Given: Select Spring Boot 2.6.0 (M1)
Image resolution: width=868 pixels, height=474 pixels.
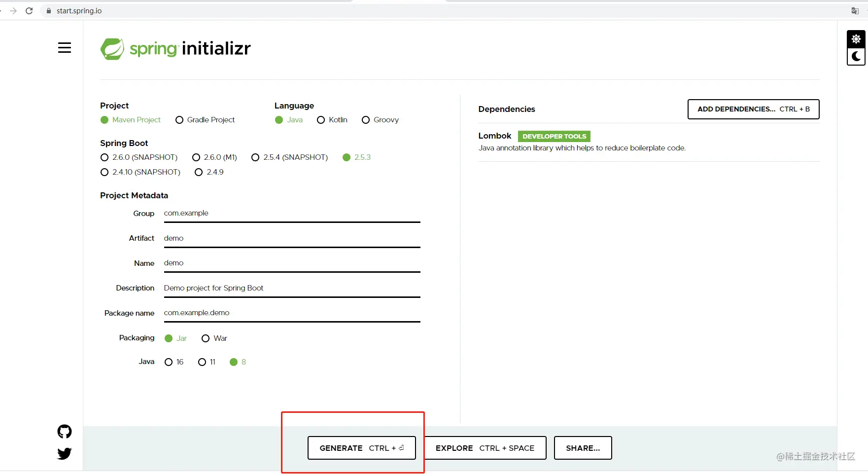Looking at the screenshot, I should pyautogui.click(x=214, y=157).
